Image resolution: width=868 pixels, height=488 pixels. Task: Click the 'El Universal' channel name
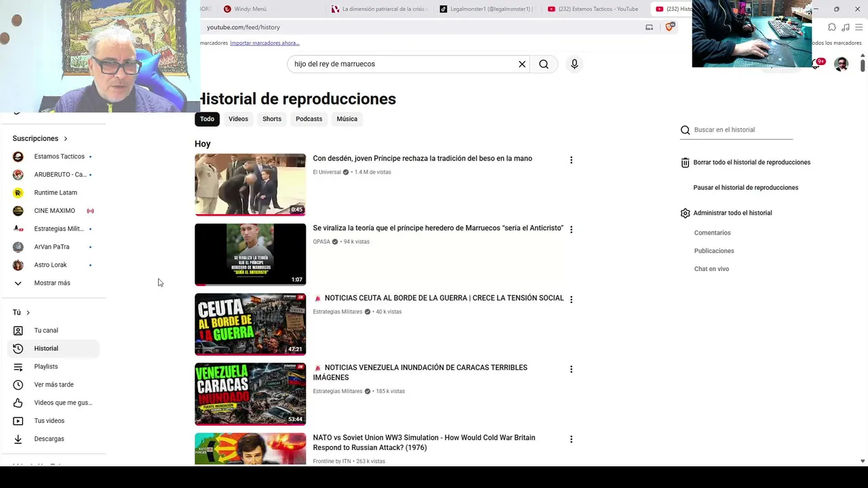(x=327, y=172)
